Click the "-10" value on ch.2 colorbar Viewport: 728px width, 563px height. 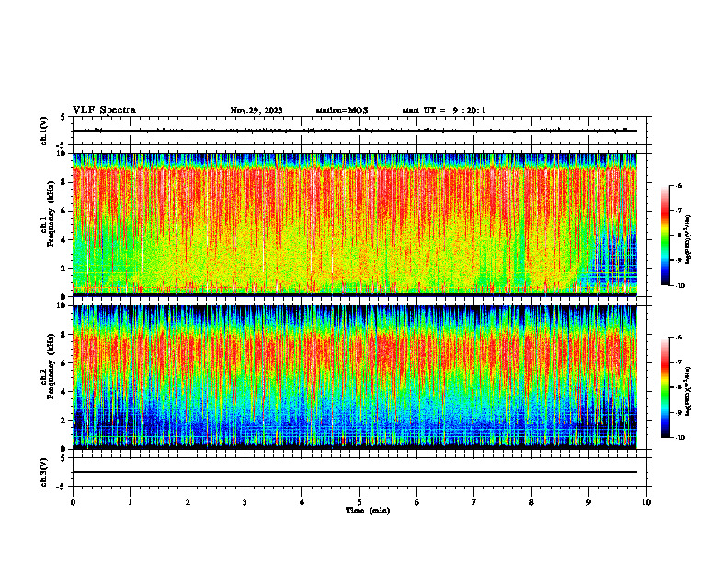679,438
